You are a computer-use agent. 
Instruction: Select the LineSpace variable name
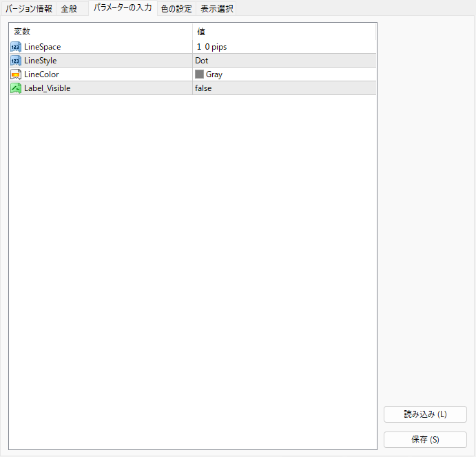click(43, 47)
